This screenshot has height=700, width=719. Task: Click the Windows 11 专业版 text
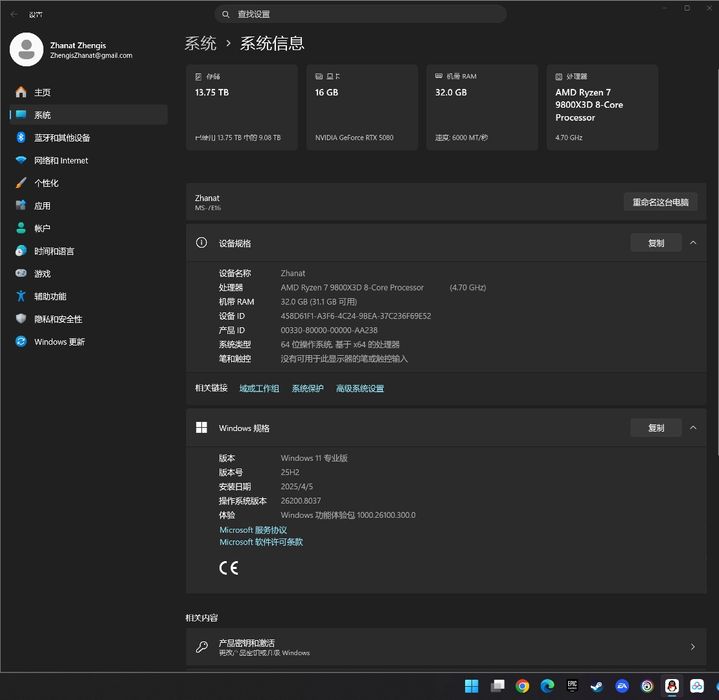pos(314,458)
